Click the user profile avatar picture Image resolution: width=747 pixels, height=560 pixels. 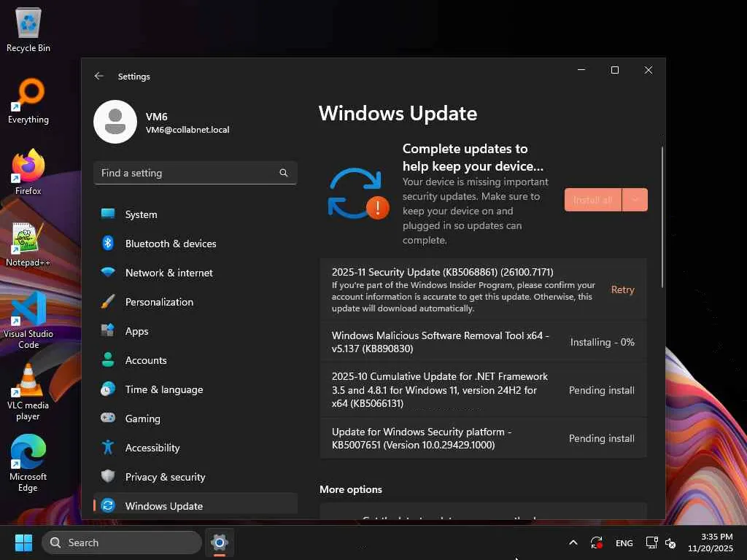[115, 122]
